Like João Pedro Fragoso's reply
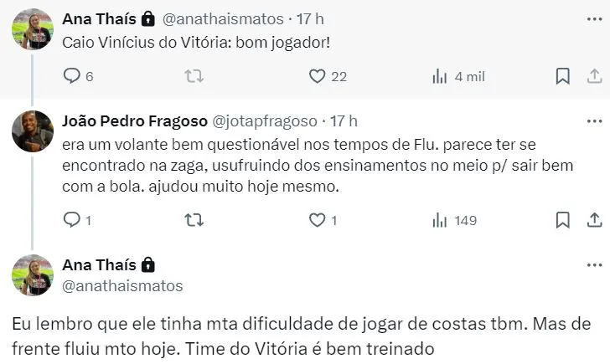This screenshot has height=364, width=610. coord(317,220)
